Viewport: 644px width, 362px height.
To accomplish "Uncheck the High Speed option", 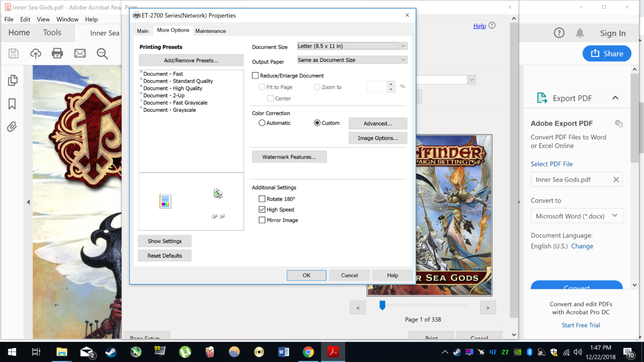I will coord(262,210).
